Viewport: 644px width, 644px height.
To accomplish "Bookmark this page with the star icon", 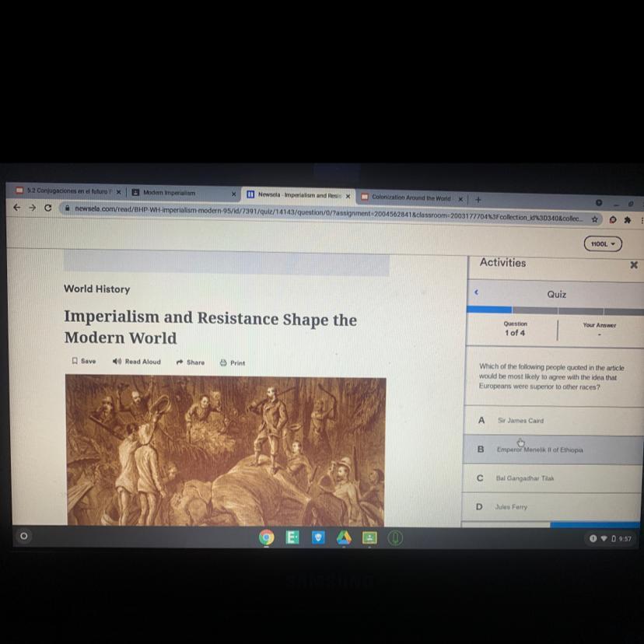I will [x=594, y=219].
